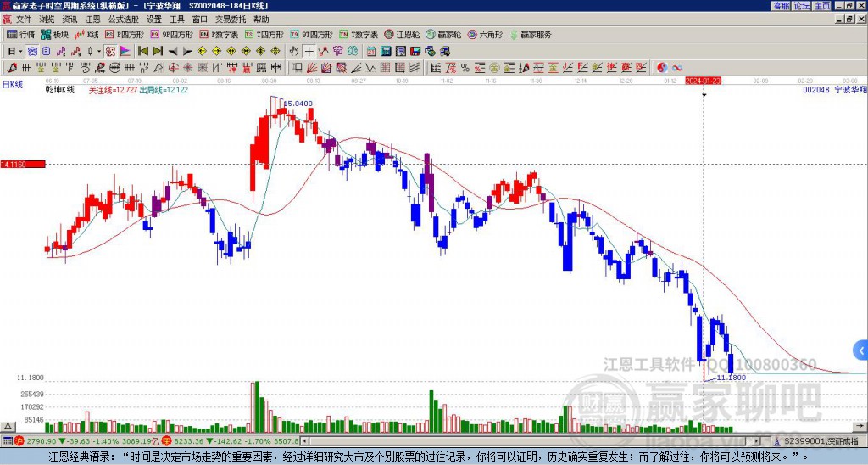This screenshot has height=465, width=868.
Task: Click the save floppy disk icon
Action: pyautogui.click(x=415, y=52)
